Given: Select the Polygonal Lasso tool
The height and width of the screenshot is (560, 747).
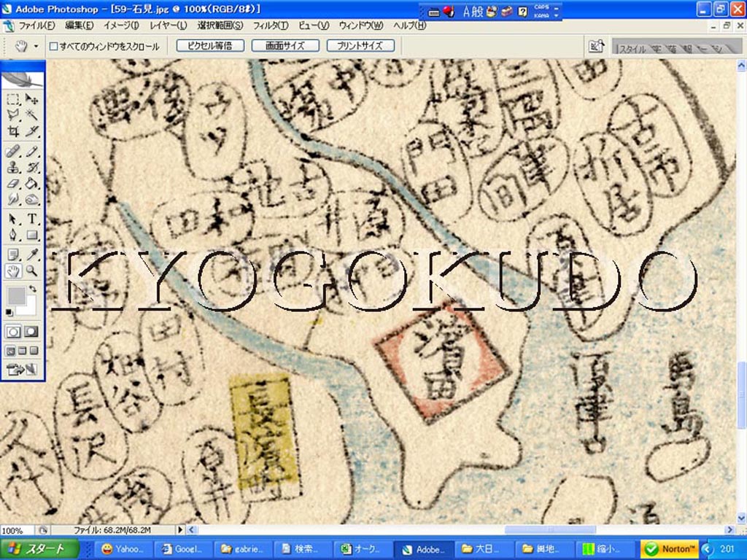Looking at the screenshot, I should 13,114.
